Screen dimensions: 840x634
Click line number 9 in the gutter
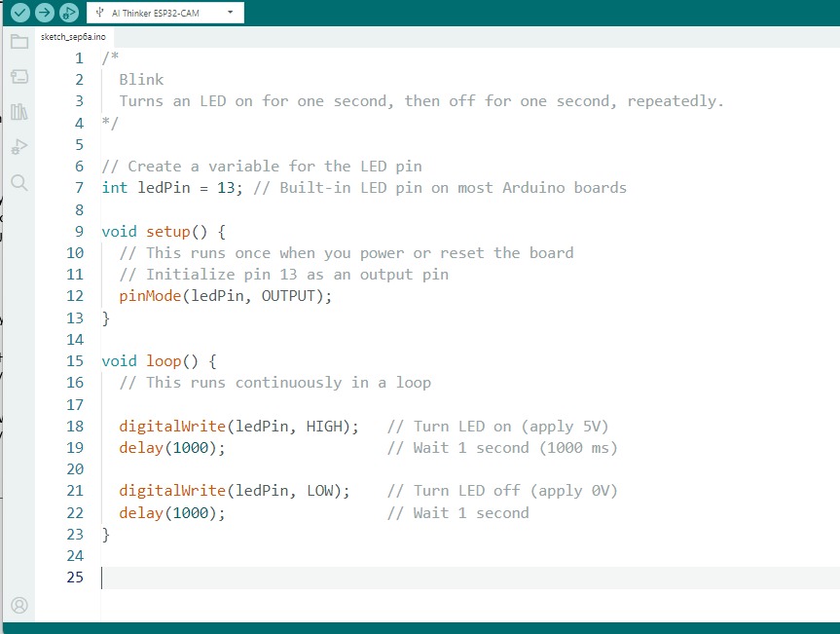[x=79, y=232]
